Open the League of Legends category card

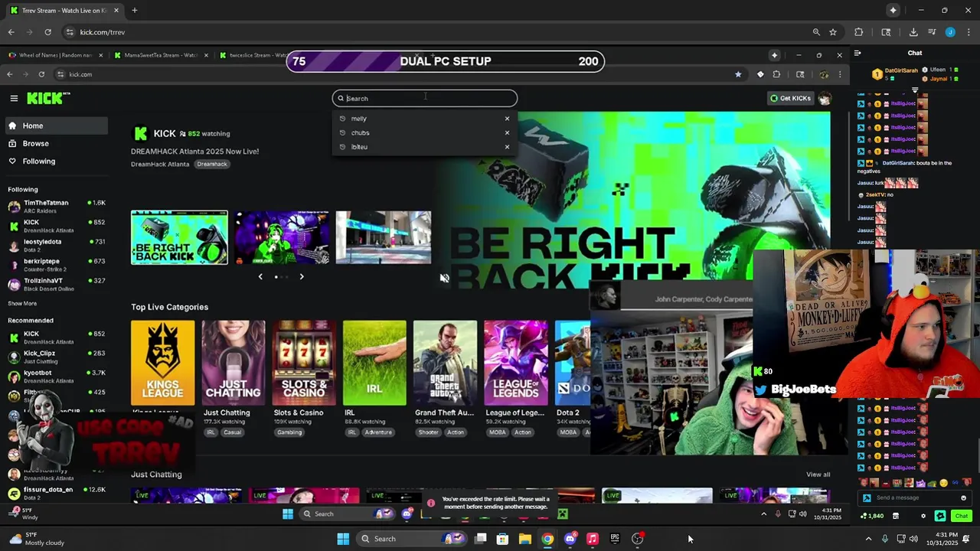point(516,363)
